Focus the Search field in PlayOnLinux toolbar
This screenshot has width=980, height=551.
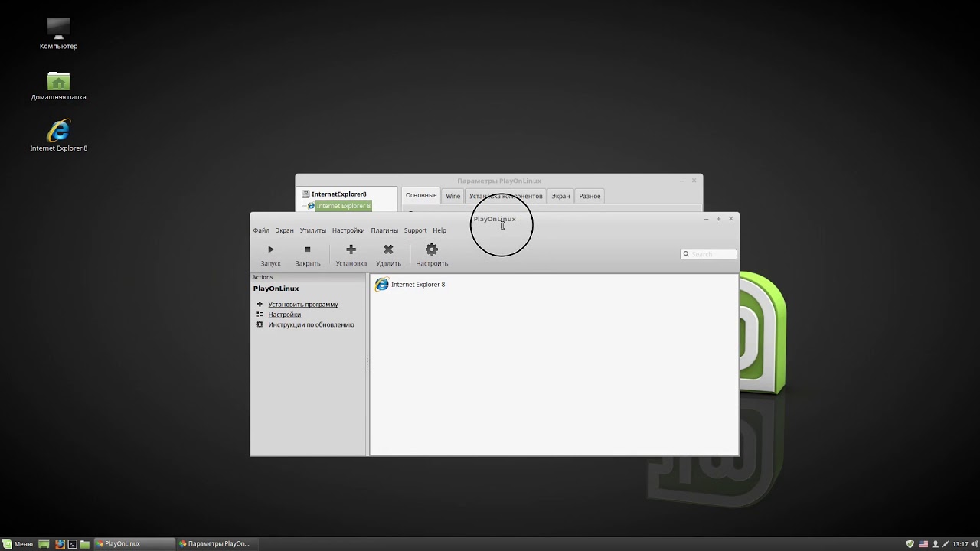709,254
